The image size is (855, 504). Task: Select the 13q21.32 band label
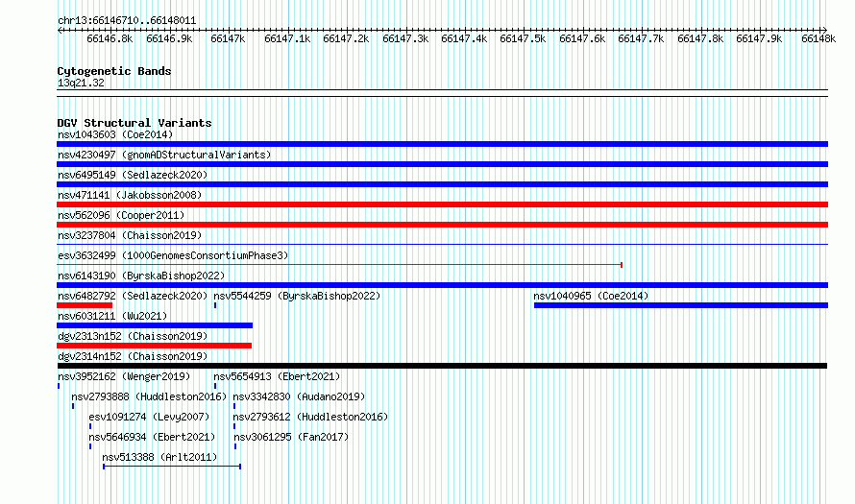pyautogui.click(x=81, y=83)
